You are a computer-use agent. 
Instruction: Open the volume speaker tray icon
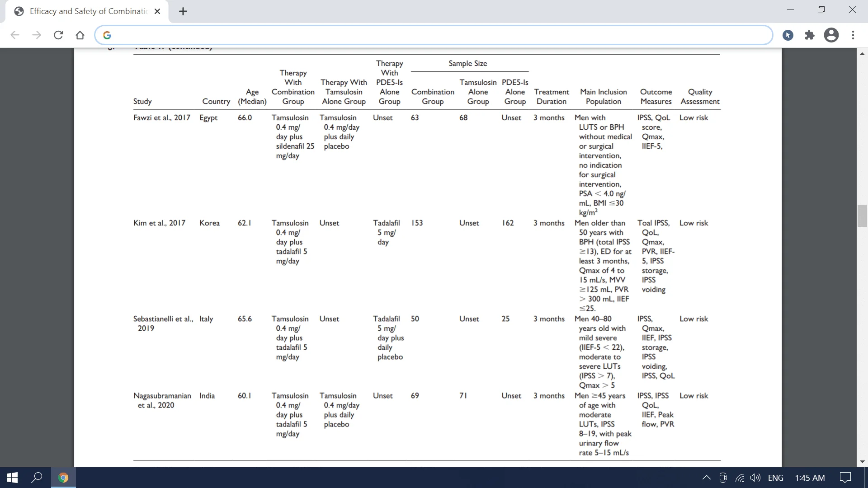(755, 478)
